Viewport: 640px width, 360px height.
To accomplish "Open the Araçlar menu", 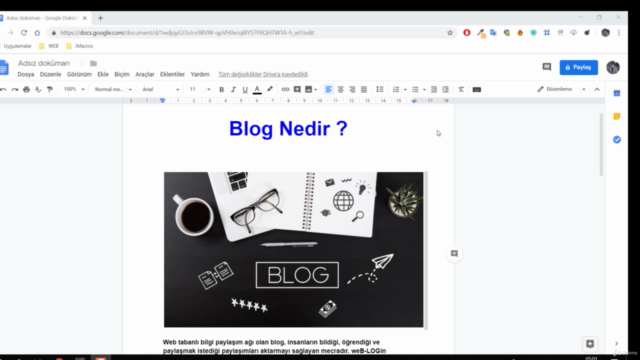I will click(x=144, y=74).
